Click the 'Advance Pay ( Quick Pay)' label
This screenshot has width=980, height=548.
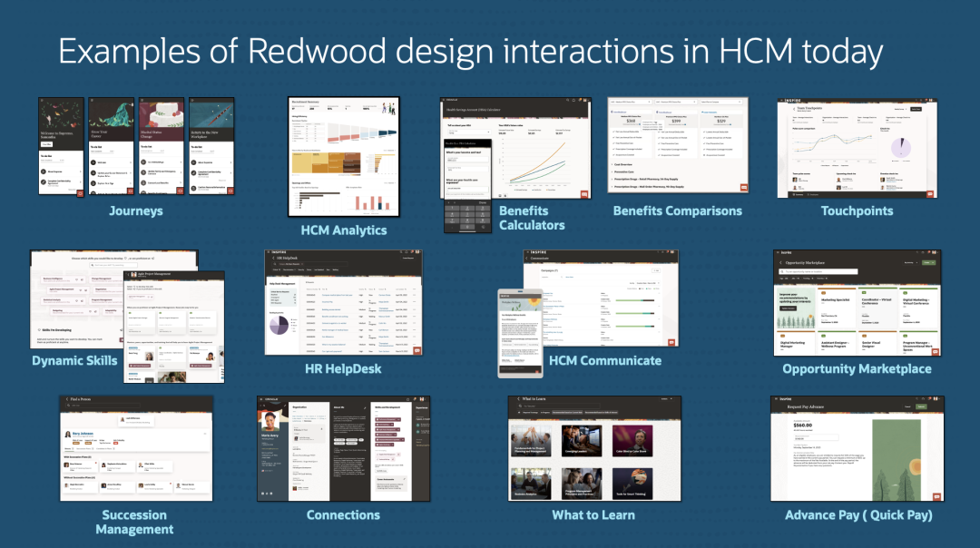pos(858,514)
